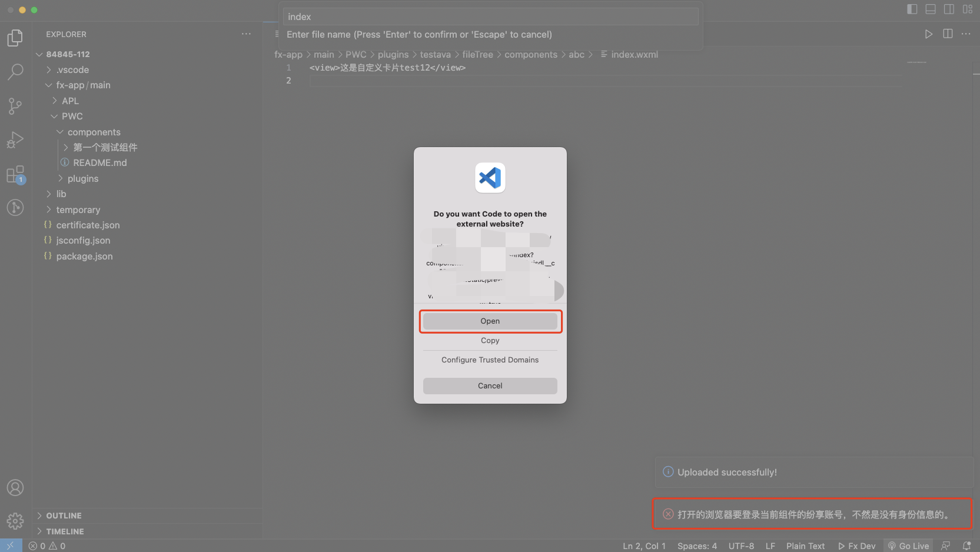Click Spaces: 4 indentation setting
980x552 pixels.
pyautogui.click(x=697, y=546)
